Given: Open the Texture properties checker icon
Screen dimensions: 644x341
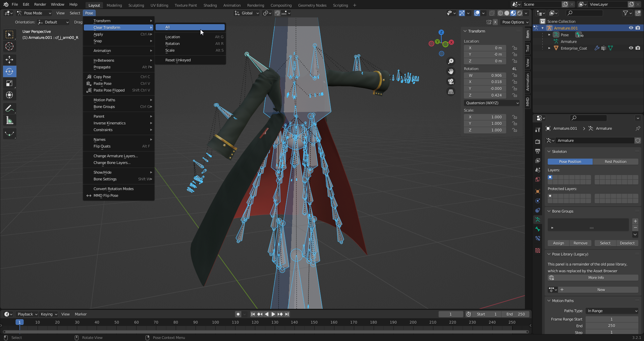Looking at the screenshot, I should point(538,250).
